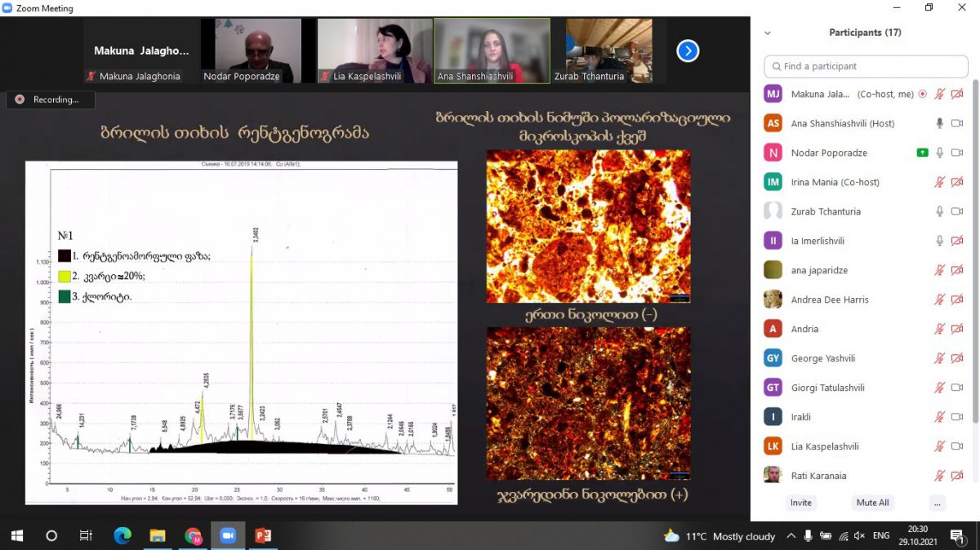The width and height of the screenshot is (980, 550).
Task: Click the recording indicator badge
Action: tap(51, 100)
